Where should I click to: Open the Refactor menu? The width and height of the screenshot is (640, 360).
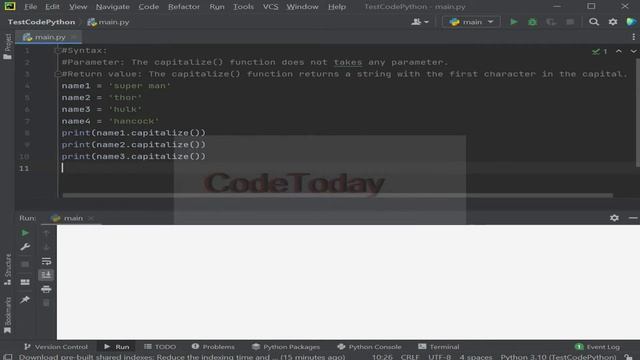pos(184,7)
